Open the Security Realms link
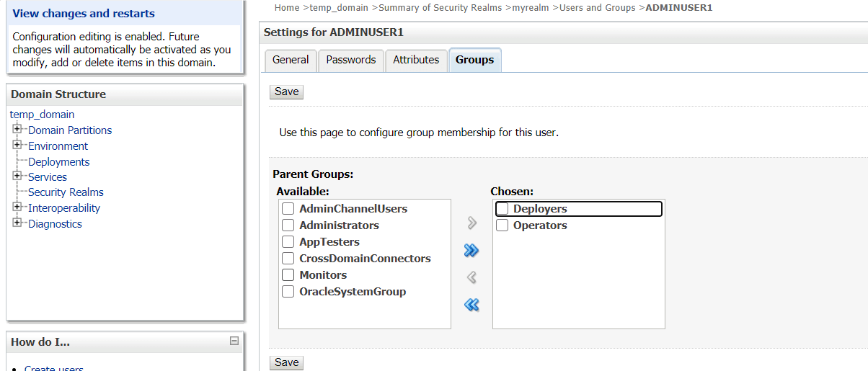The image size is (868, 371). pyautogui.click(x=66, y=192)
